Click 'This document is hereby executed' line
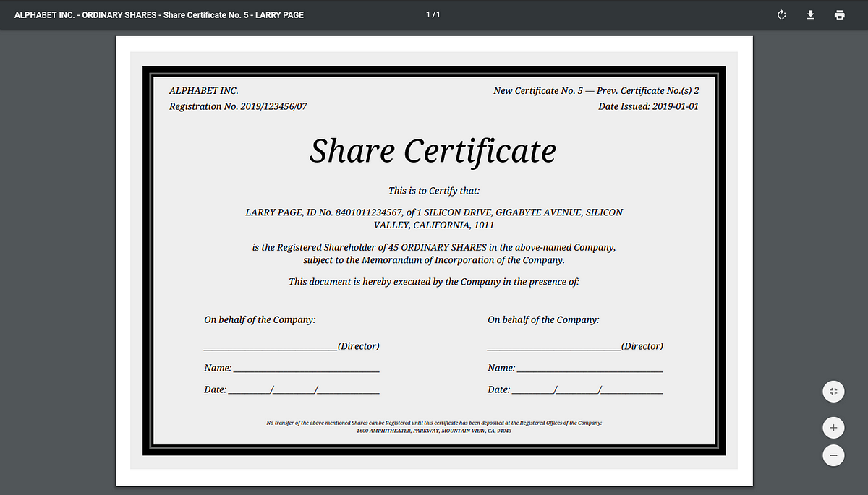Viewport: 868px width, 495px height. [434, 282]
